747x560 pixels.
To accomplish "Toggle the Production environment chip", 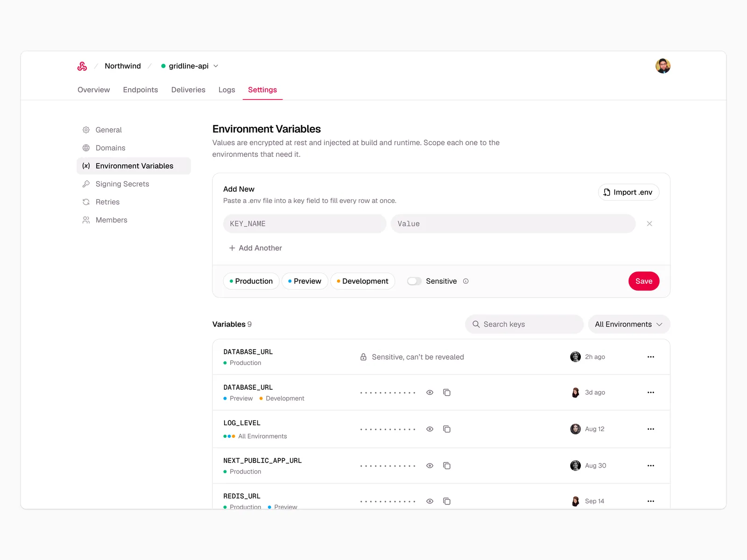I will pos(251,281).
